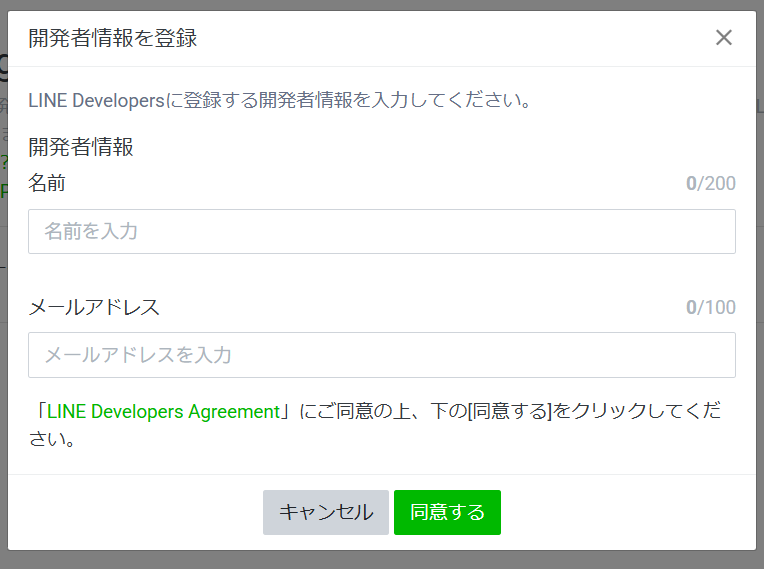Click the 開発者情報 section heading
The image size is (764, 569).
[81, 148]
